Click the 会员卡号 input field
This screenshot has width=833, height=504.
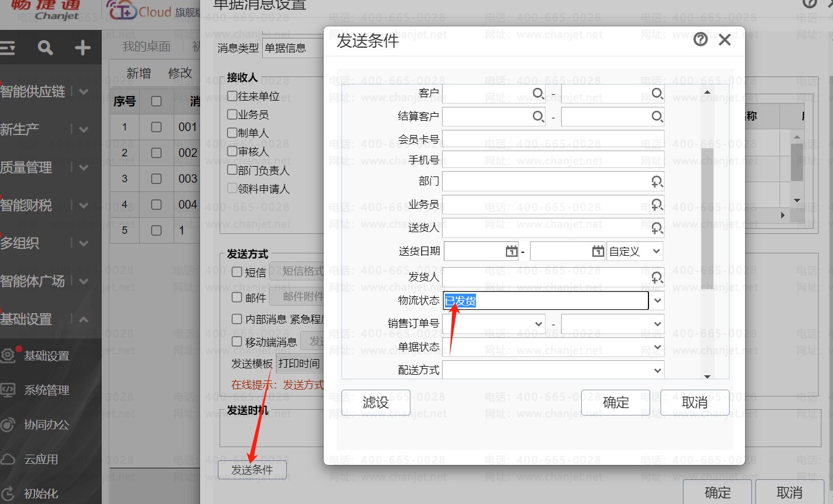[552, 139]
